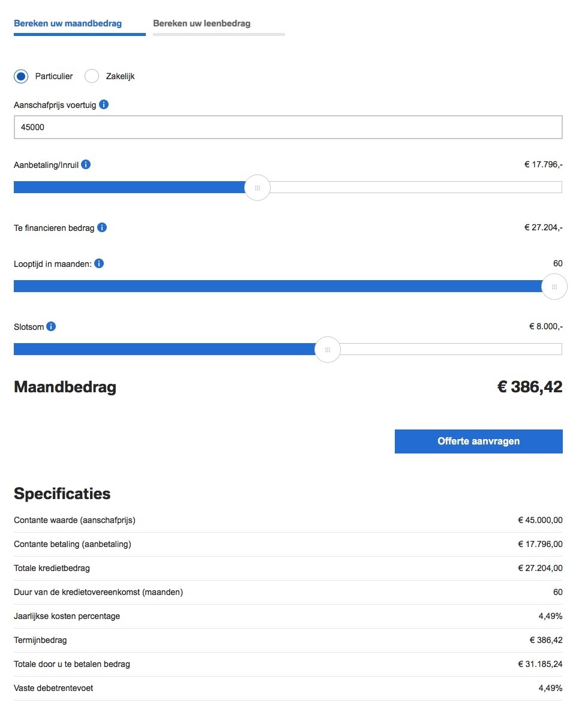Click the Totale door u te betalen bedrag label
588x709 pixels.
click(x=72, y=665)
